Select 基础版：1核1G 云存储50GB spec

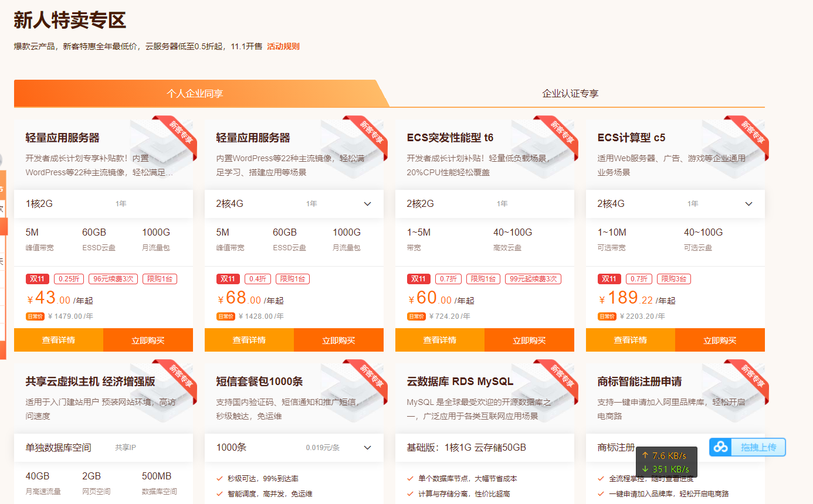(x=485, y=448)
